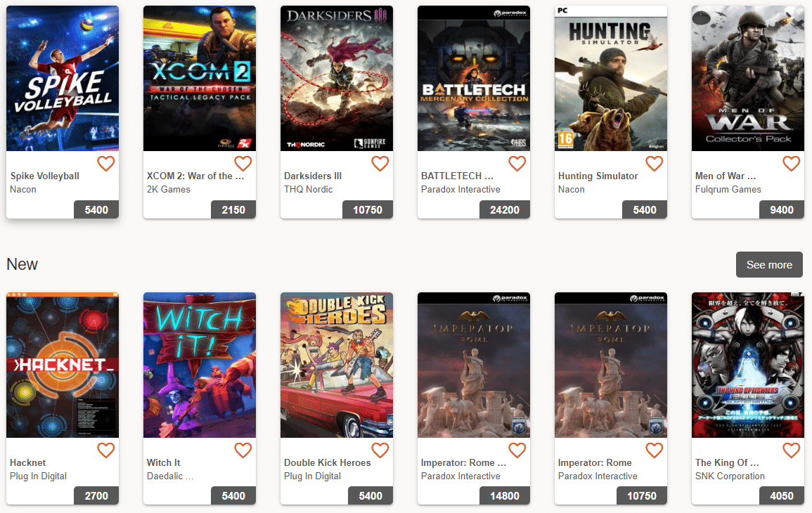Image resolution: width=812 pixels, height=513 pixels.
Task: Open the Darksiders III title link
Action: point(313,176)
